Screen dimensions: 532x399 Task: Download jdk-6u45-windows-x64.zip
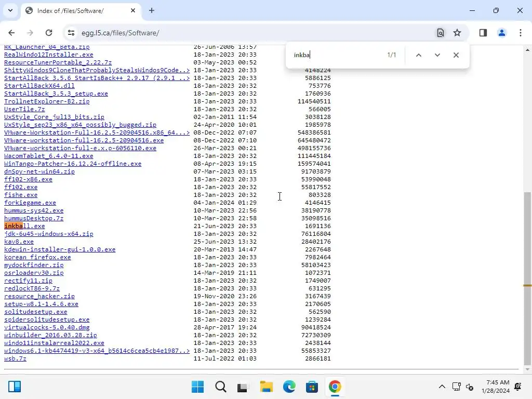click(48, 234)
